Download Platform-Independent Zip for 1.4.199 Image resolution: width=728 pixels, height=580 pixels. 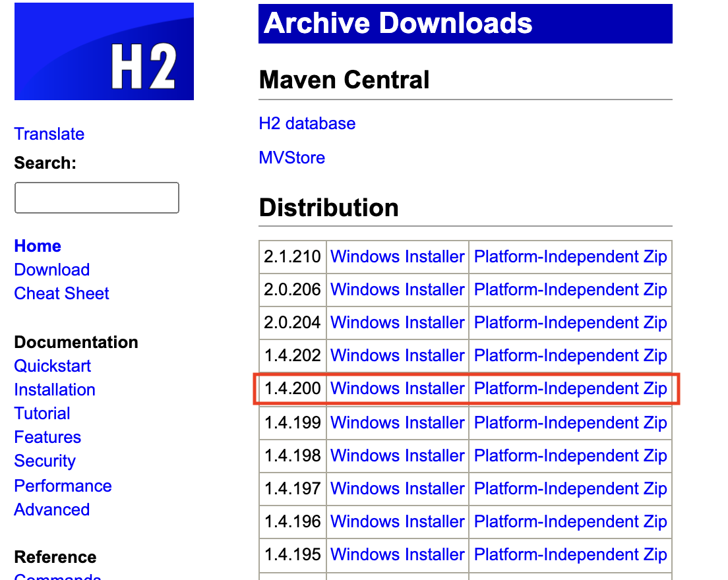(x=570, y=422)
